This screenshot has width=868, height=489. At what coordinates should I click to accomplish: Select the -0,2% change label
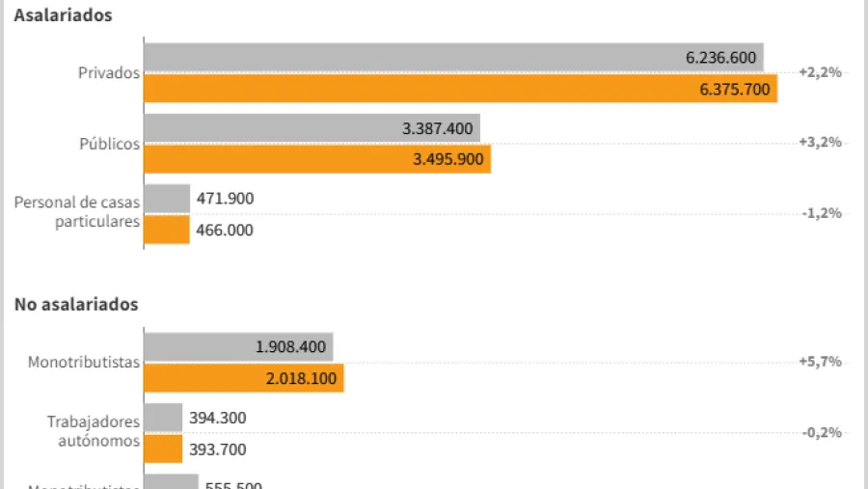tap(822, 433)
